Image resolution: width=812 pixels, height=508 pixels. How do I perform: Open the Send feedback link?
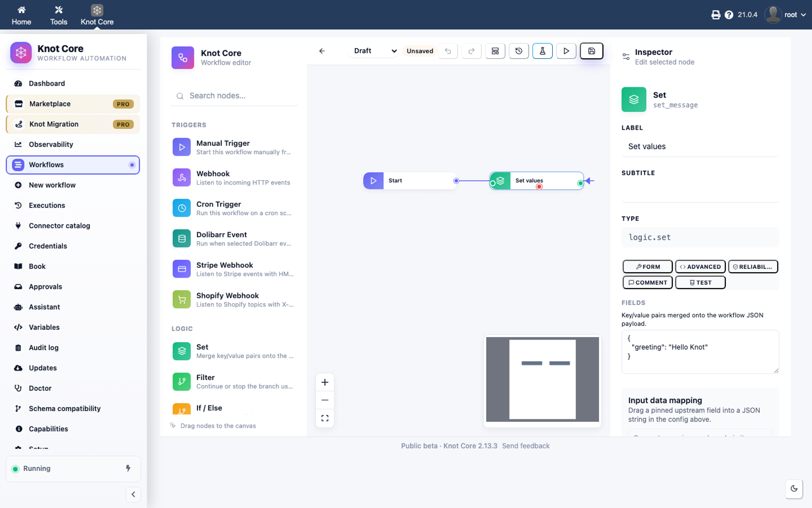[526, 446]
